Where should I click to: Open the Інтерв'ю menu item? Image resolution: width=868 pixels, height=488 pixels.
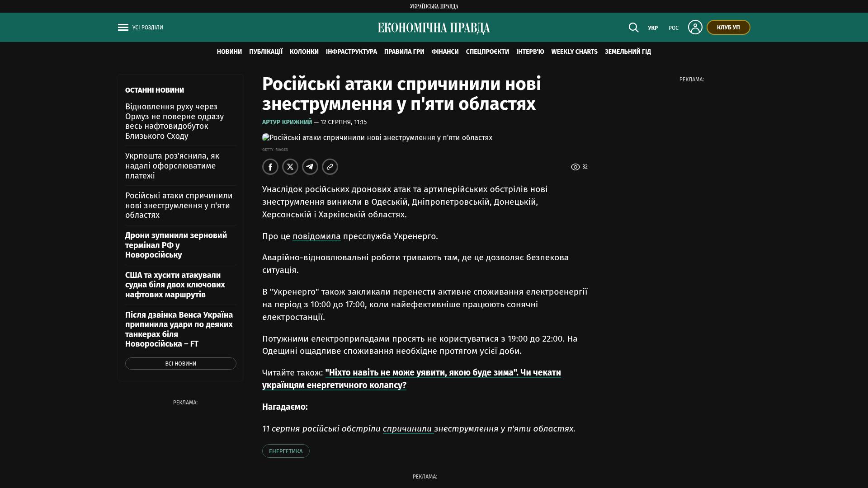tap(530, 52)
